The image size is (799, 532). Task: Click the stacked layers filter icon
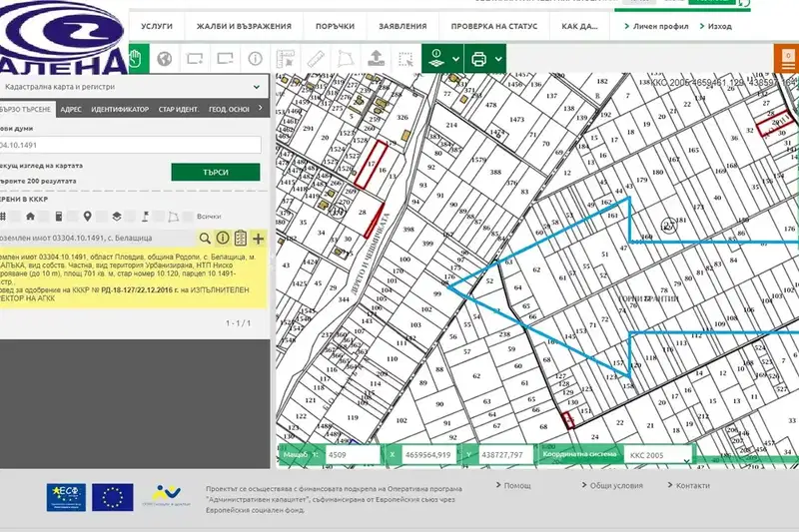117,217
